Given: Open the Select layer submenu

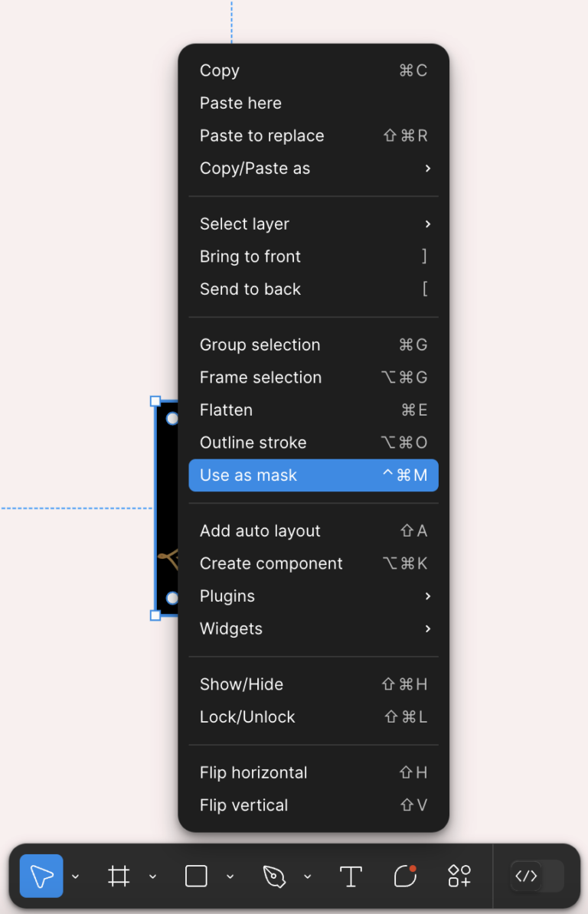Looking at the screenshot, I should tap(244, 224).
